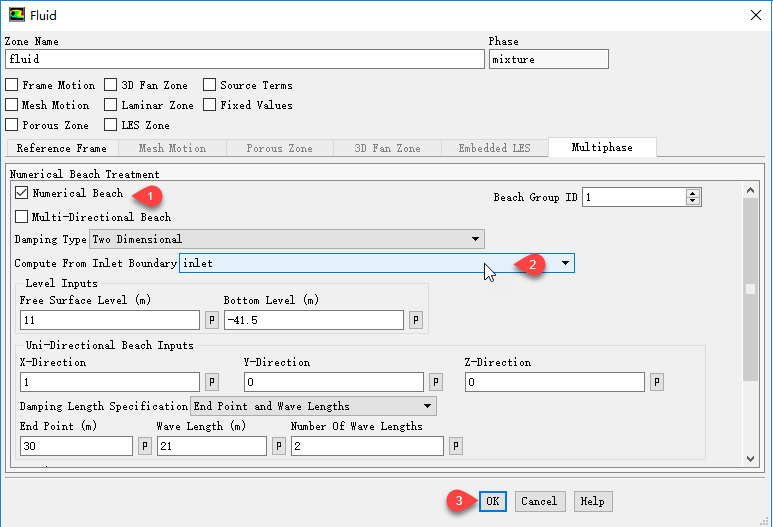Enable the Multi-Directional Beach checkbox
Viewport: 773px width, 527px height.
click(x=22, y=217)
